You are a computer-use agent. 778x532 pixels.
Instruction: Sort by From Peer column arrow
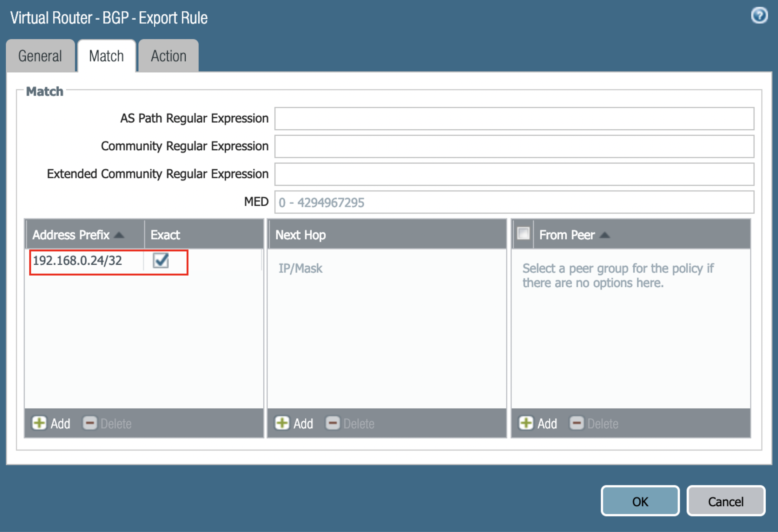(604, 235)
